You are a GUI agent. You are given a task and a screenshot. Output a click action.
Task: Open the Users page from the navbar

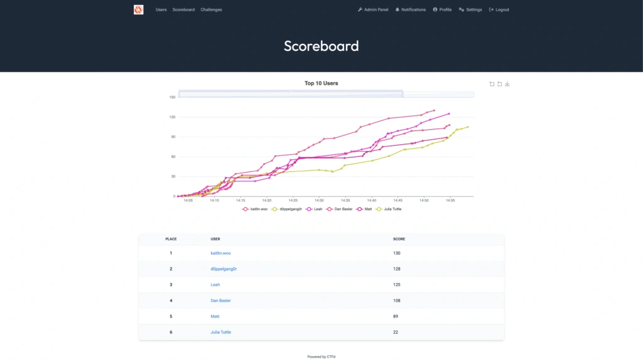[x=161, y=9]
